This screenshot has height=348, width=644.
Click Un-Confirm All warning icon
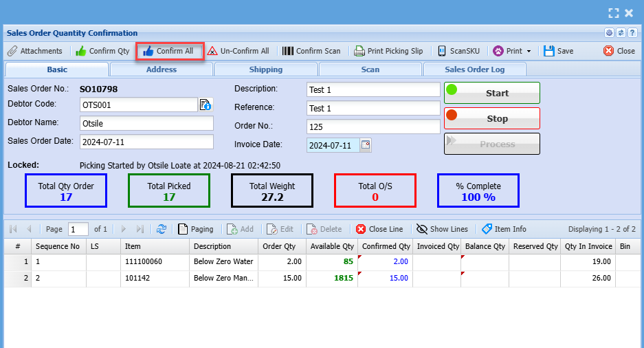coord(213,51)
